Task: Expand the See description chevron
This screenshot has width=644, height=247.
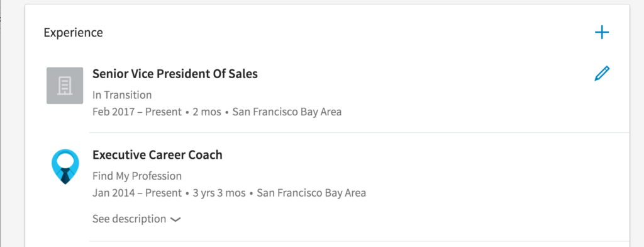Action: 175,220
